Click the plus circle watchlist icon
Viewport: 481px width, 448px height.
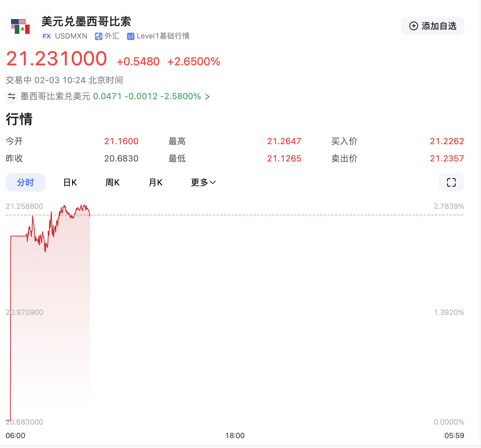pyautogui.click(x=413, y=26)
